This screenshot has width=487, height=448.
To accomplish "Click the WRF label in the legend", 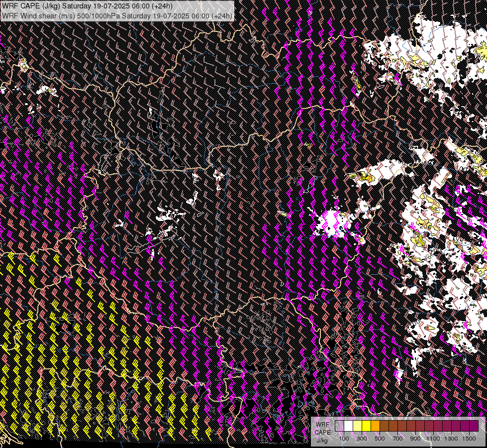I will (x=323, y=425).
